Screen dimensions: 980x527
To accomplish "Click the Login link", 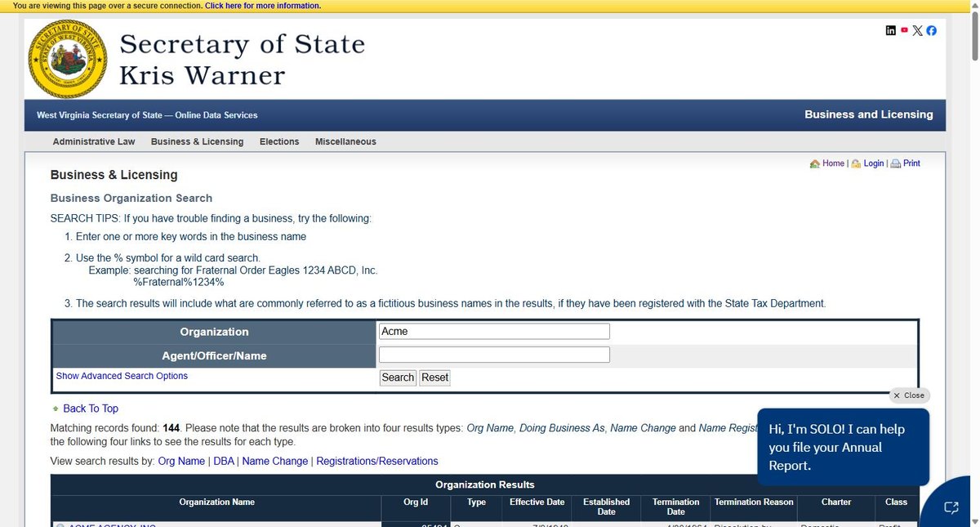I will click(x=874, y=163).
